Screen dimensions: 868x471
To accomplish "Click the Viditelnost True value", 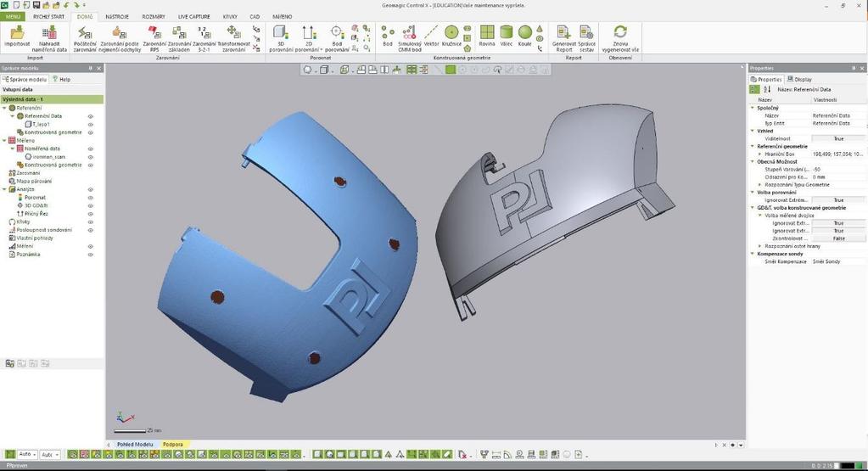I will 838,139.
